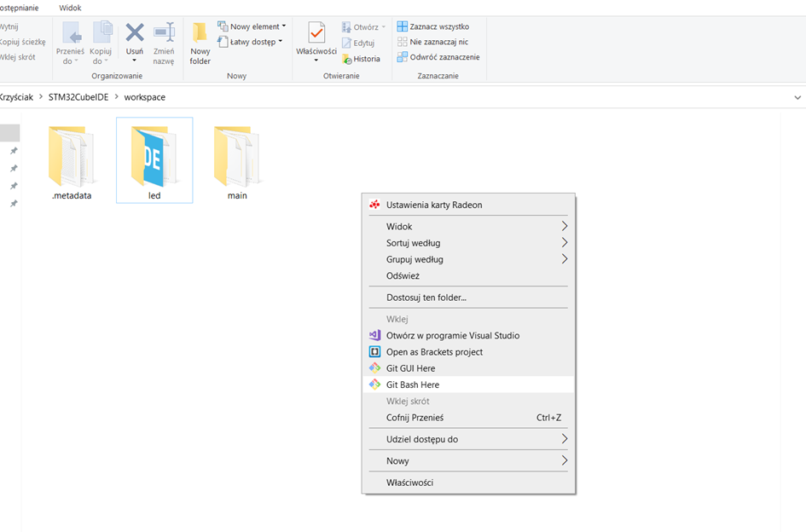Open Ustawienia karty Radeon entry
This screenshot has height=532, width=806.
pos(433,205)
